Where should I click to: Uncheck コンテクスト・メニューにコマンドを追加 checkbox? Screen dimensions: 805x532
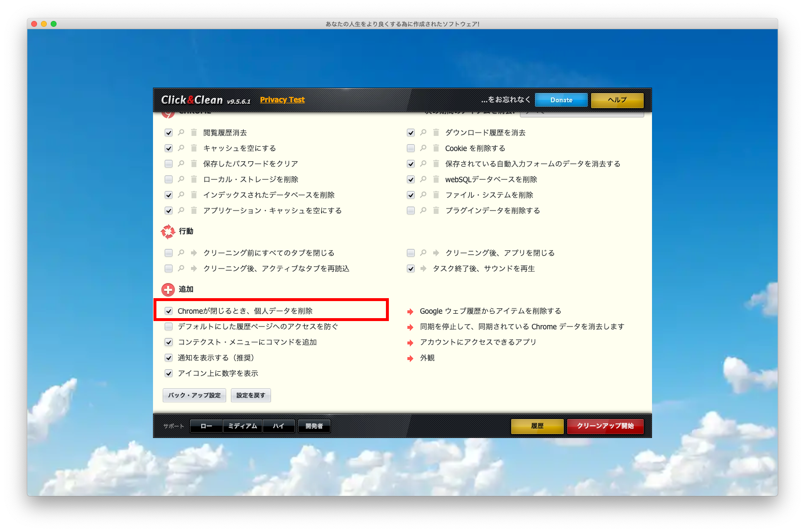[x=169, y=342]
